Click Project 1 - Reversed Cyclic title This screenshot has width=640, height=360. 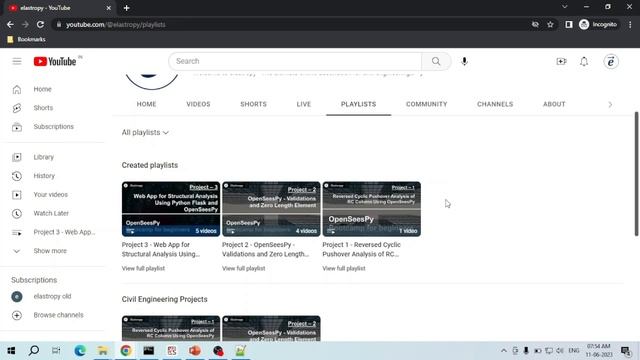[x=362, y=249]
